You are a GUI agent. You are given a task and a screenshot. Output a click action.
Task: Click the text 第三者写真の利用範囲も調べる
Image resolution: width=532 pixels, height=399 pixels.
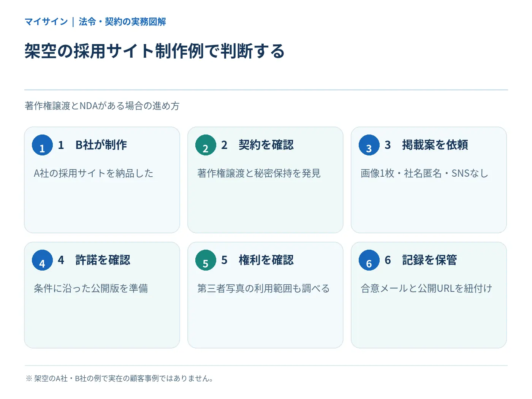click(263, 288)
